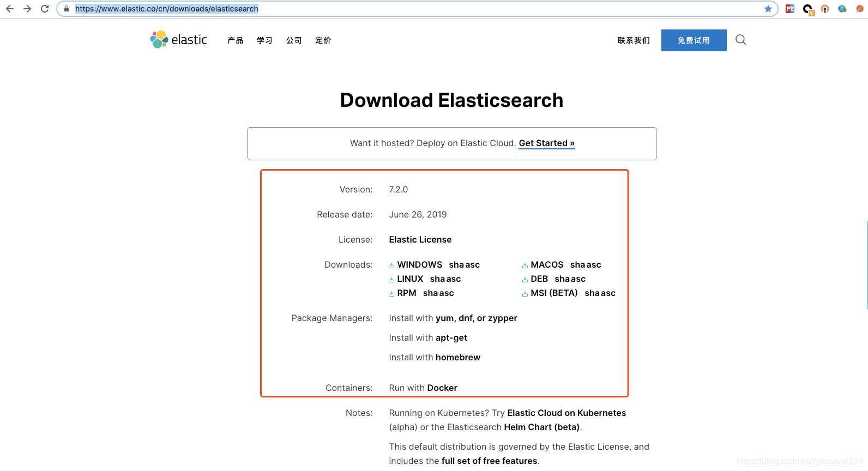The height and width of the screenshot is (471, 868).
Task: Click the download icon beside WINDOWS
Action: tap(391, 265)
